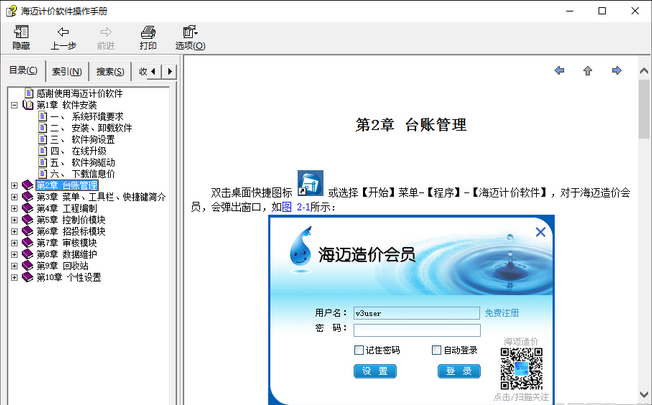Click the left-arrow previous page icon in content

point(559,70)
